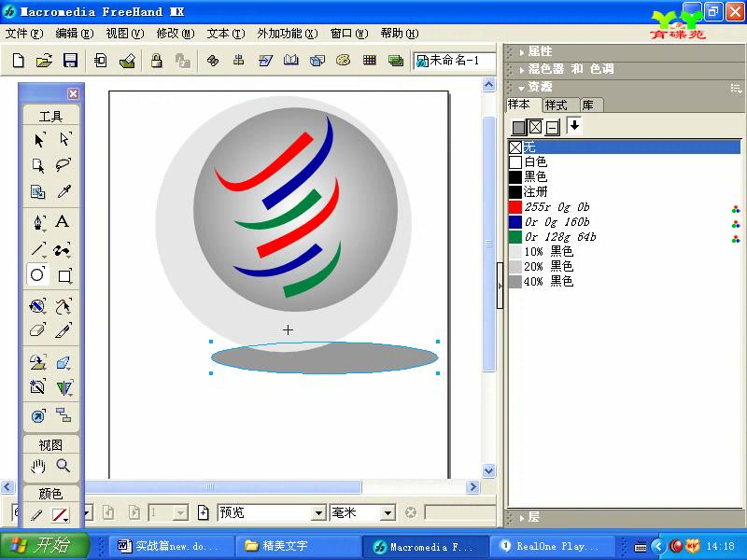Select the Rectangle tool

click(x=64, y=275)
